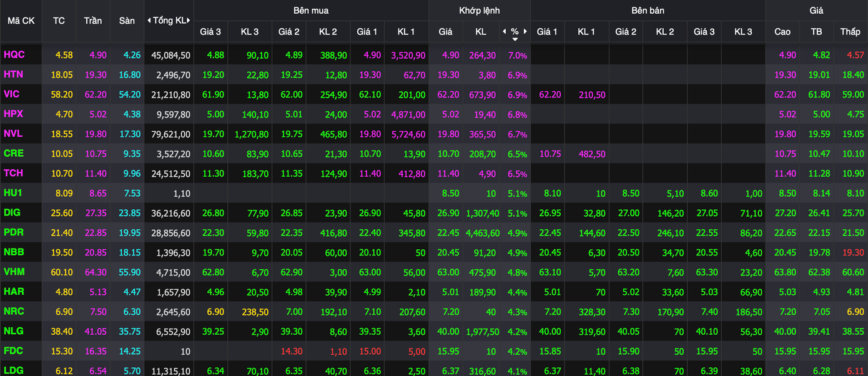Click the Cao price column header

click(782, 31)
